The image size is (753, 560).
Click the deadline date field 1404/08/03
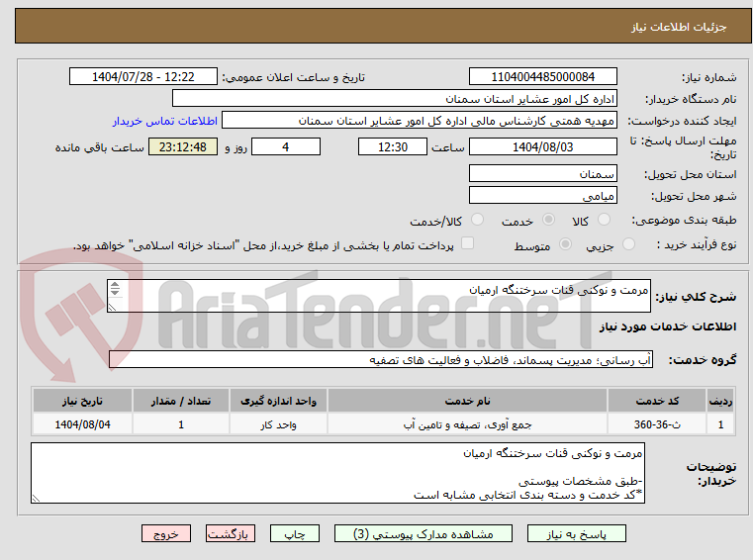pos(542,147)
